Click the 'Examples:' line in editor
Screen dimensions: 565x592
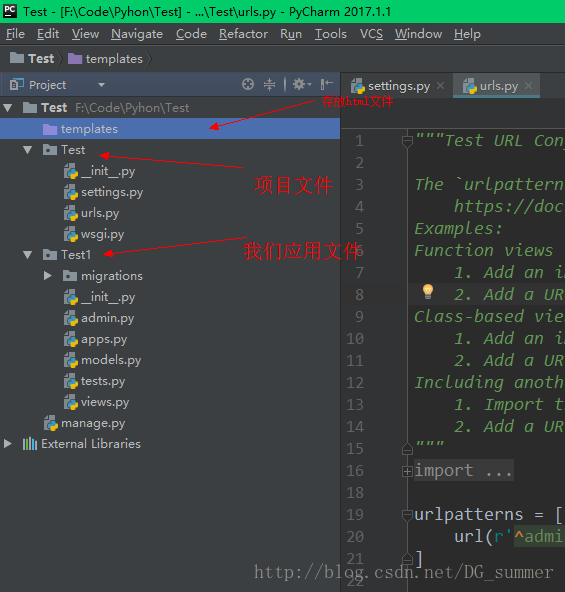click(x=458, y=229)
